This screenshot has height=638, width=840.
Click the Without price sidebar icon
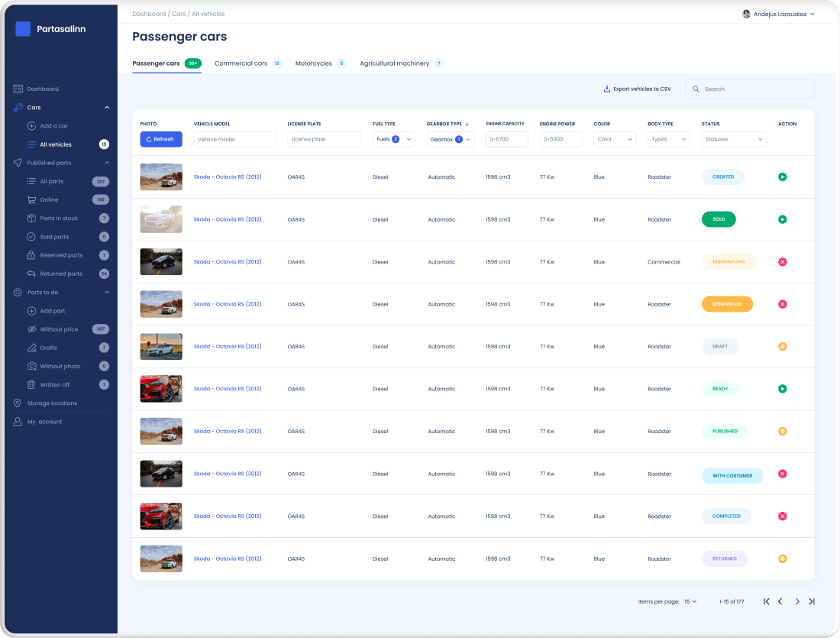point(31,329)
